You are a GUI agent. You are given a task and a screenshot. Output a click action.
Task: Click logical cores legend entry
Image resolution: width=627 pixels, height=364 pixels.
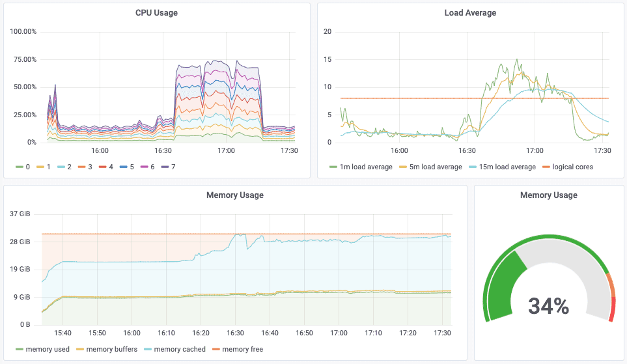pos(568,167)
